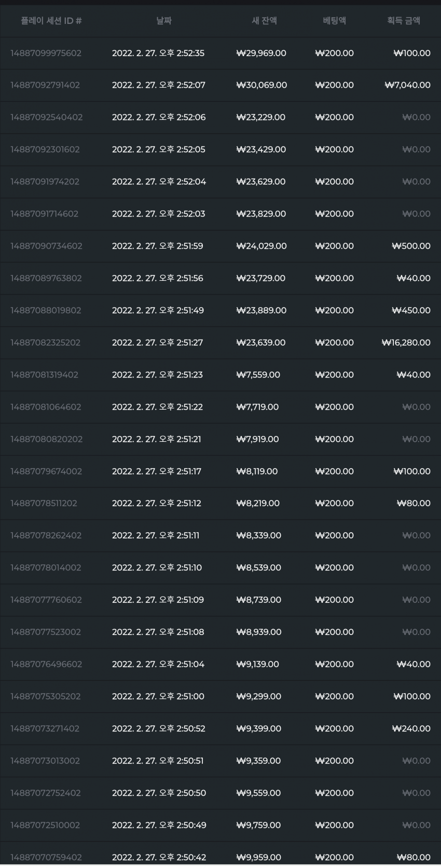This screenshot has width=441, height=868.
Task: Open session ID 14887070759402
Action: (46, 858)
